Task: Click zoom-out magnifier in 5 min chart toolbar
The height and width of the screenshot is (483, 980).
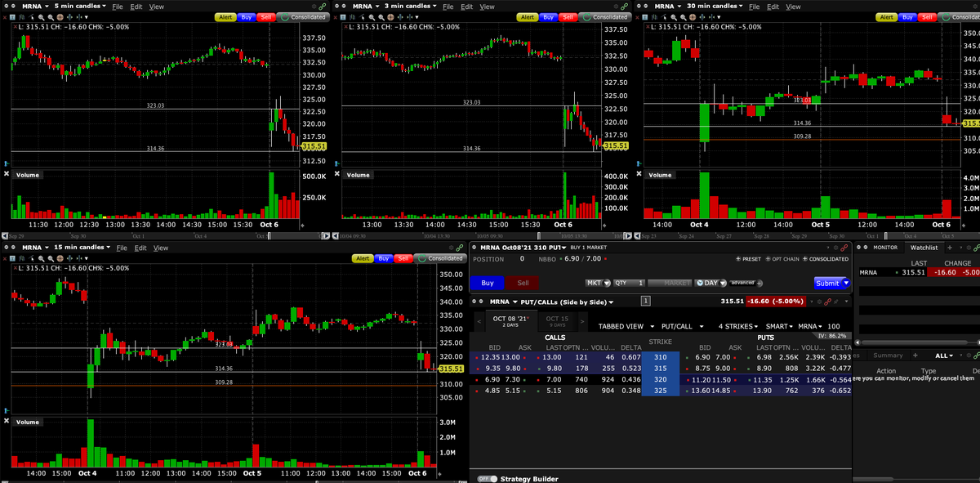Action: (51, 17)
